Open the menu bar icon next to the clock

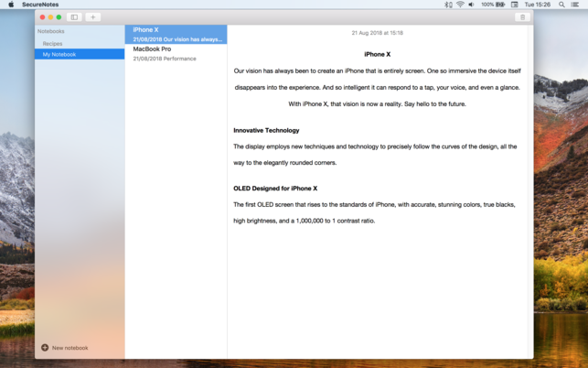click(x=515, y=5)
